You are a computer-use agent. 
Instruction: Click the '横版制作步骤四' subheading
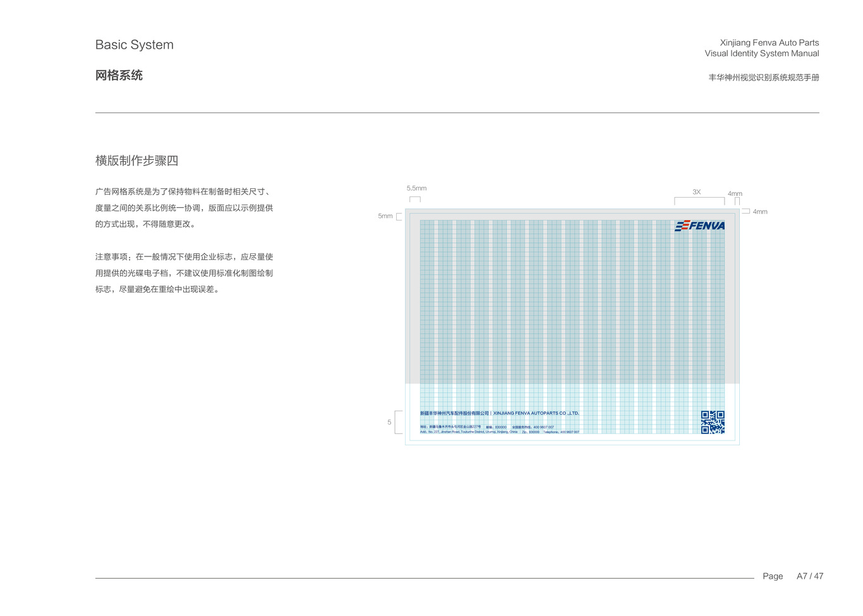[137, 160]
